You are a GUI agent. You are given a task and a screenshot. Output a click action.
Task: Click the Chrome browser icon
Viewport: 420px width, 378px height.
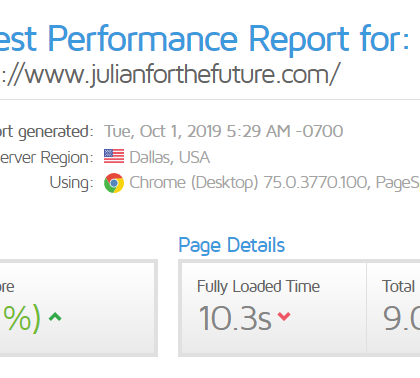pos(114,183)
